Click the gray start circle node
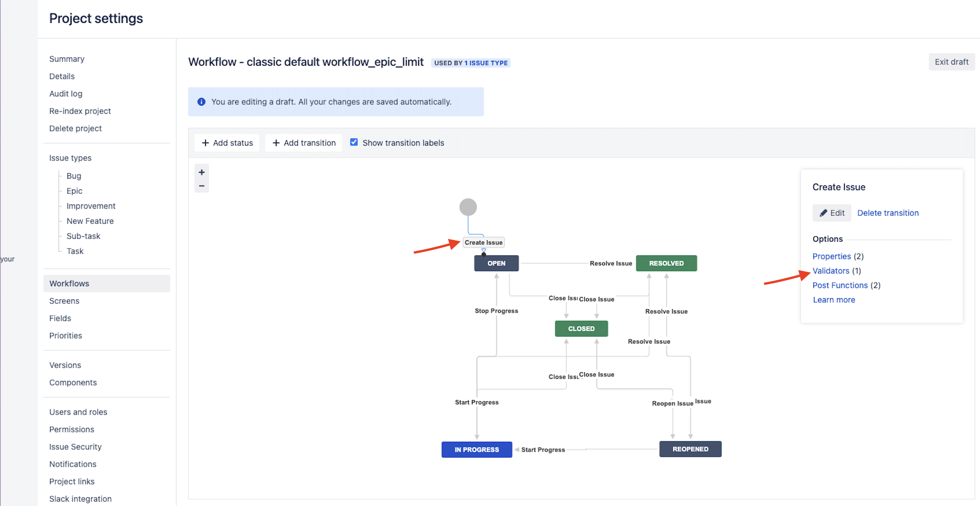980x506 pixels. (468, 207)
